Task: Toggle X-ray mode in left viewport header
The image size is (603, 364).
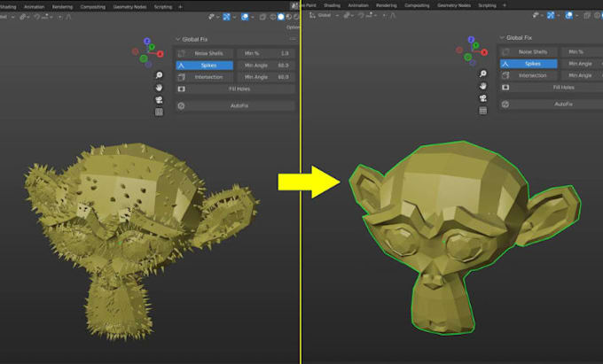Action: click(262, 17)
